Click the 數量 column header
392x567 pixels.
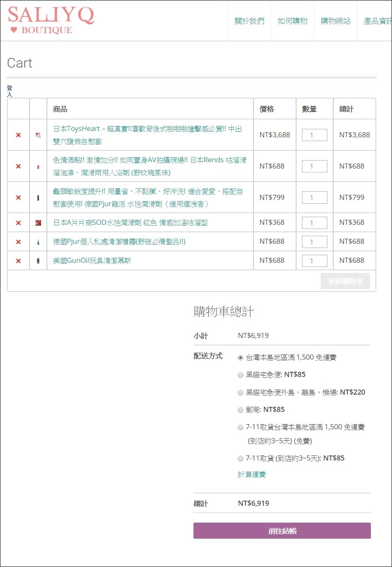309,109
